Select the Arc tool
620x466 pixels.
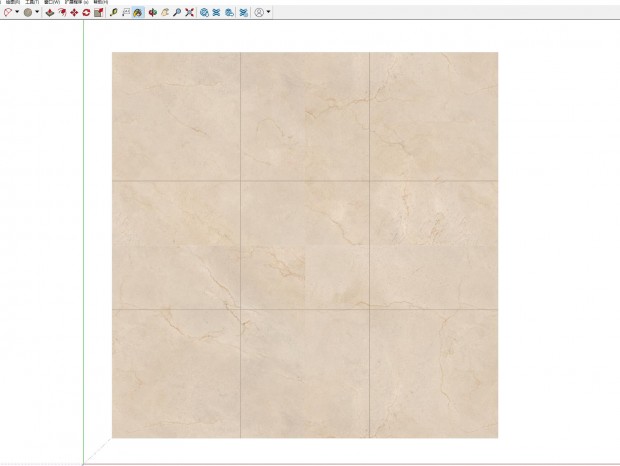pyautogui.click(x=8, y=13)
